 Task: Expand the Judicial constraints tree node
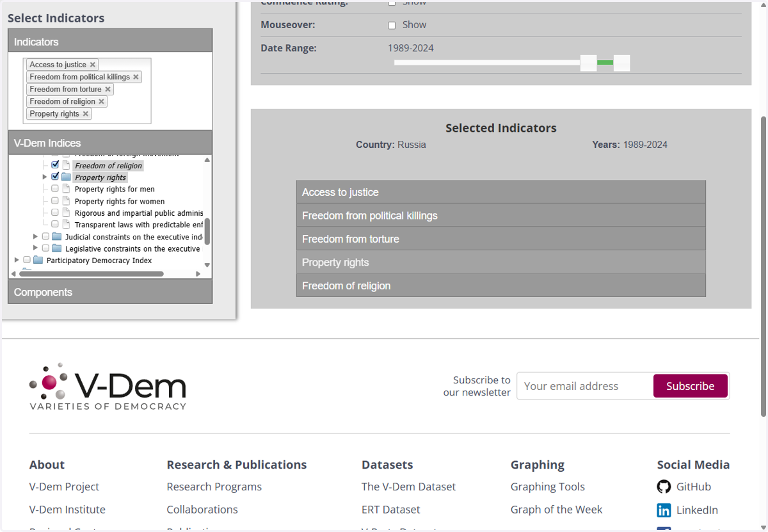(x=35, y=236)
